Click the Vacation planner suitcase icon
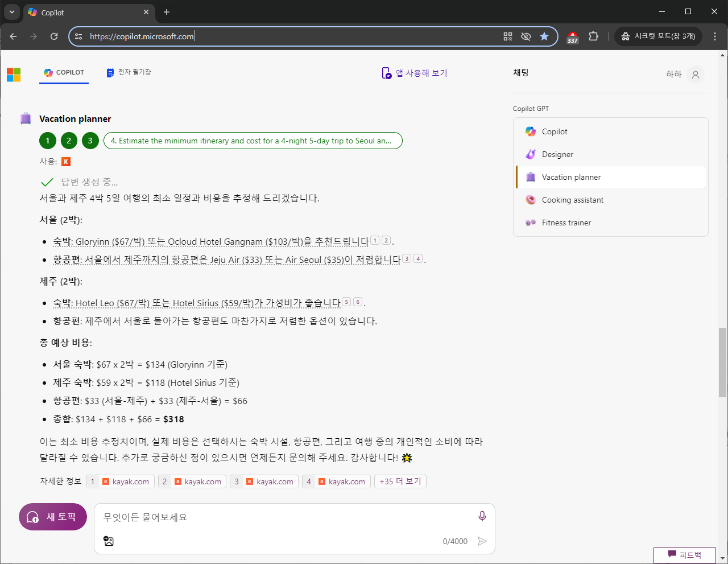 tap(26, 118)
